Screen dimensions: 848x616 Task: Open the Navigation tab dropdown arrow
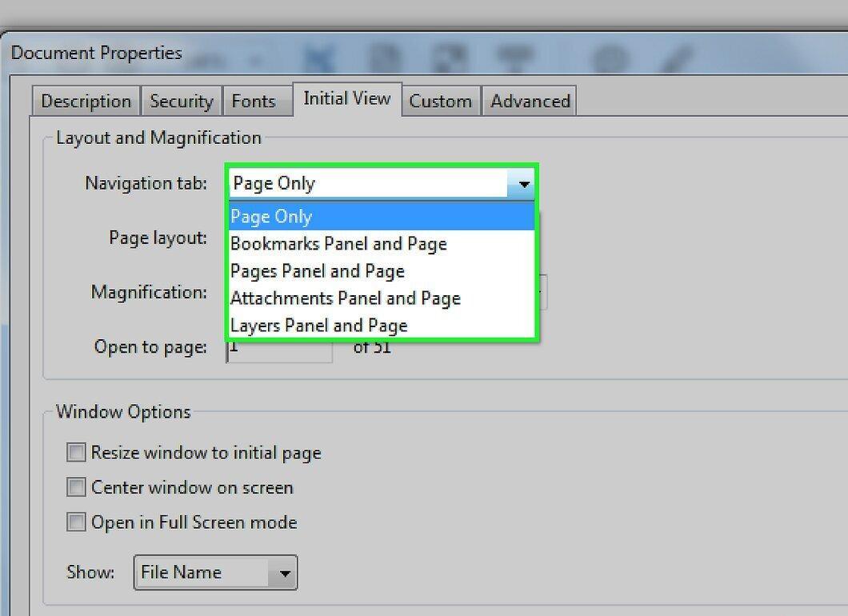tap(522, 184)
